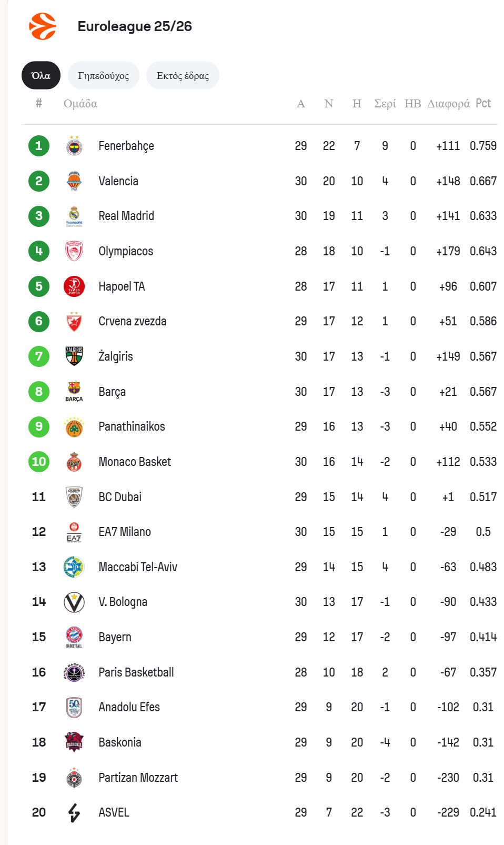504x845 pixels.
Task: Switch to the Γηπεδούχος tab
Action: (x=103, y=76)
